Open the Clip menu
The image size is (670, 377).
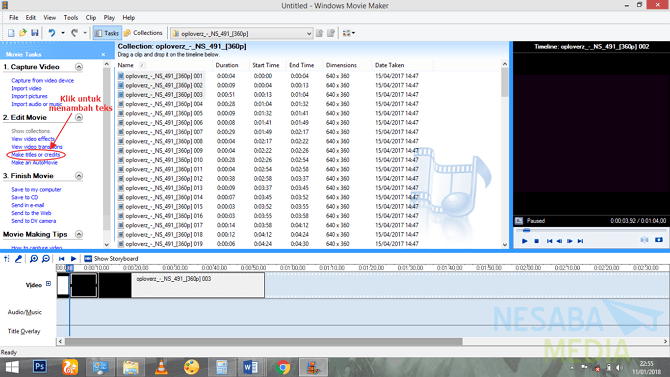pos(91,18)
